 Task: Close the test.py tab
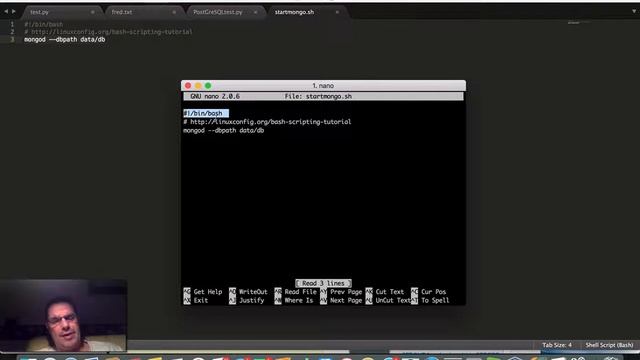(93, 12)
